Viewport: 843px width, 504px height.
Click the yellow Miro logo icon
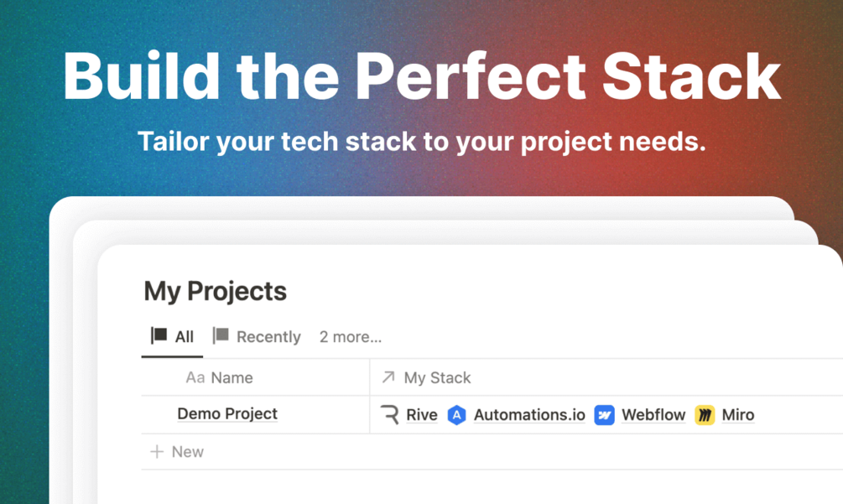[705, 414]
